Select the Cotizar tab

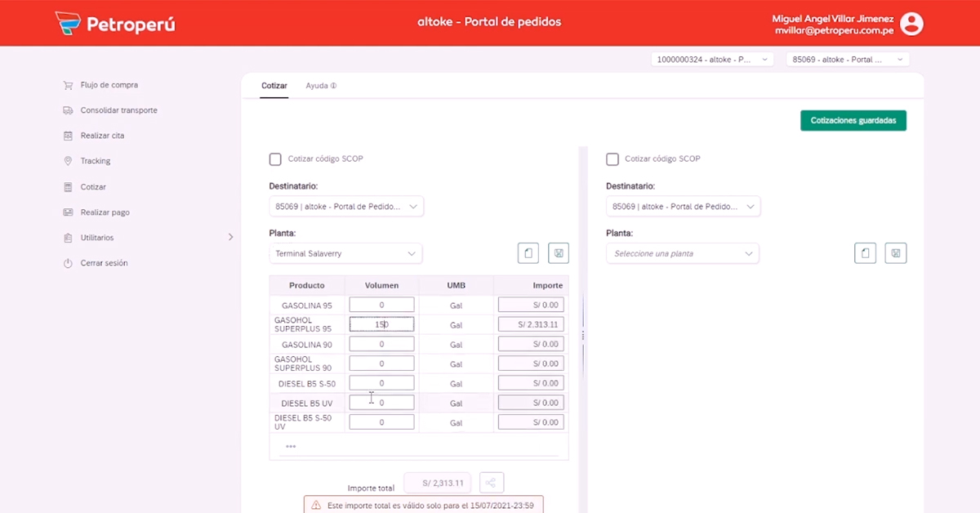(x=274, y=86)
